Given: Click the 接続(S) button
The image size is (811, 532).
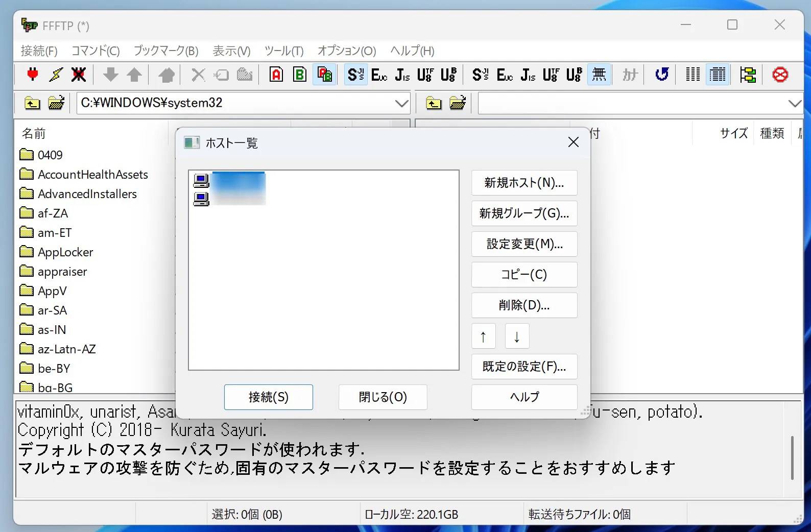Looking at the screenshot, I should (x=269, y=397).
